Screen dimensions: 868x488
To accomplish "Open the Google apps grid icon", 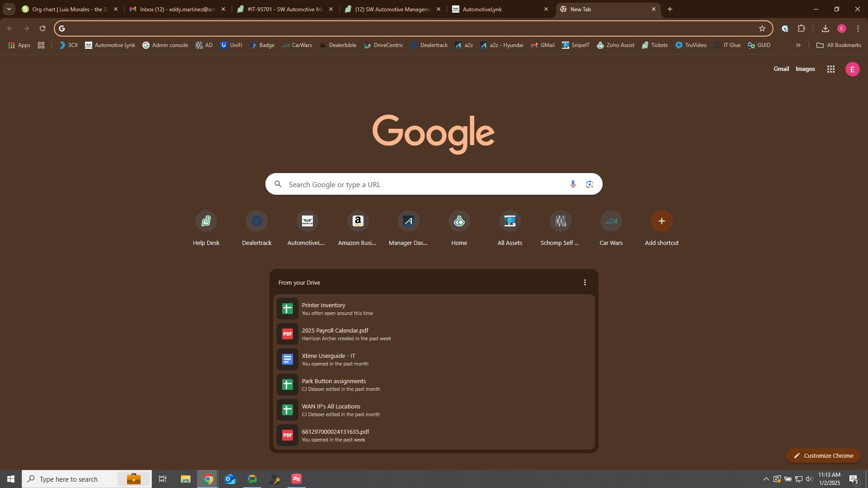I will pos(830,69).
